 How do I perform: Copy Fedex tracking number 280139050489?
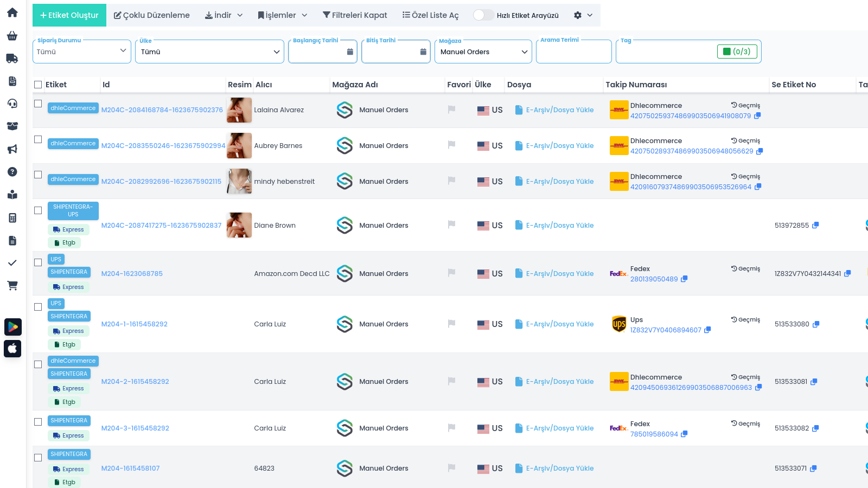tap(684, 279)
